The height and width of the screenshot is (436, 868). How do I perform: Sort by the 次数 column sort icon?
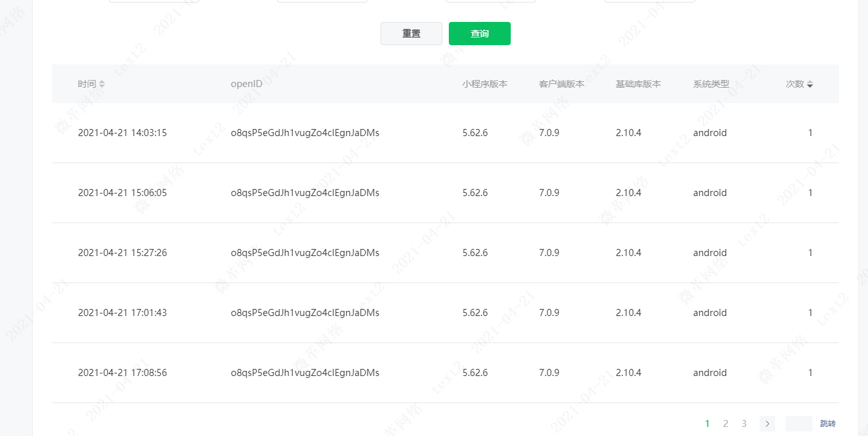click(810, 84)
